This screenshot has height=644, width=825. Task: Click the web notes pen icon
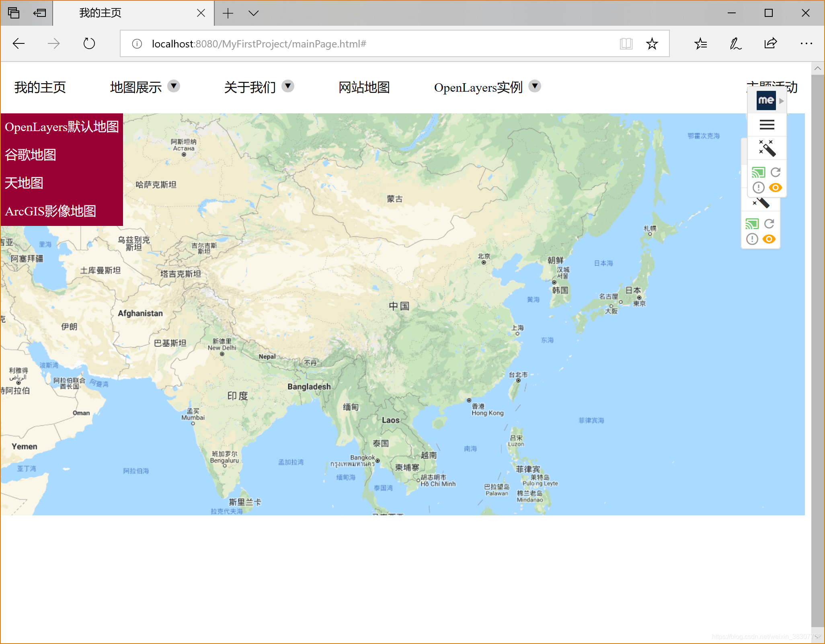click(x=735, y=44)
